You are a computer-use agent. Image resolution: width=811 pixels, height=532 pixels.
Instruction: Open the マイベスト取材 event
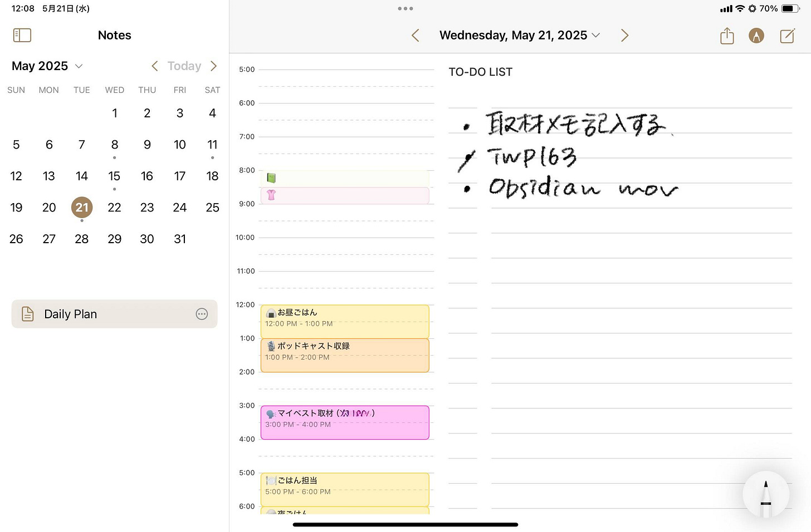[x=345, y=422]
